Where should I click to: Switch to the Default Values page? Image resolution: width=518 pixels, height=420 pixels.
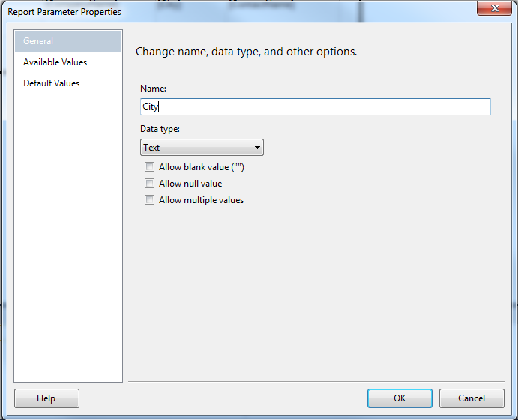pyautogui.click(x=51, y=83)
